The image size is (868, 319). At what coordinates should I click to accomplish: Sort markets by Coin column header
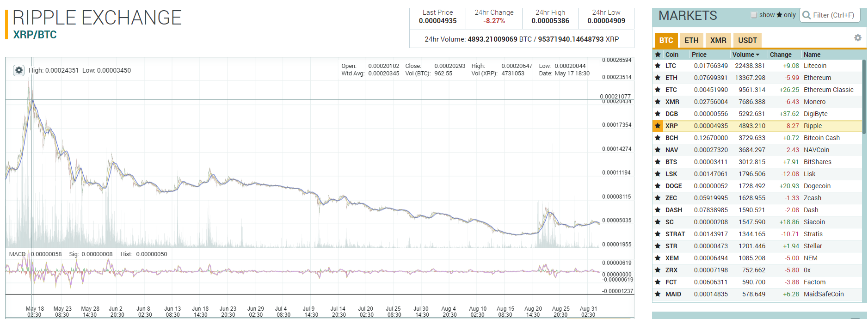tap(672, 55)
